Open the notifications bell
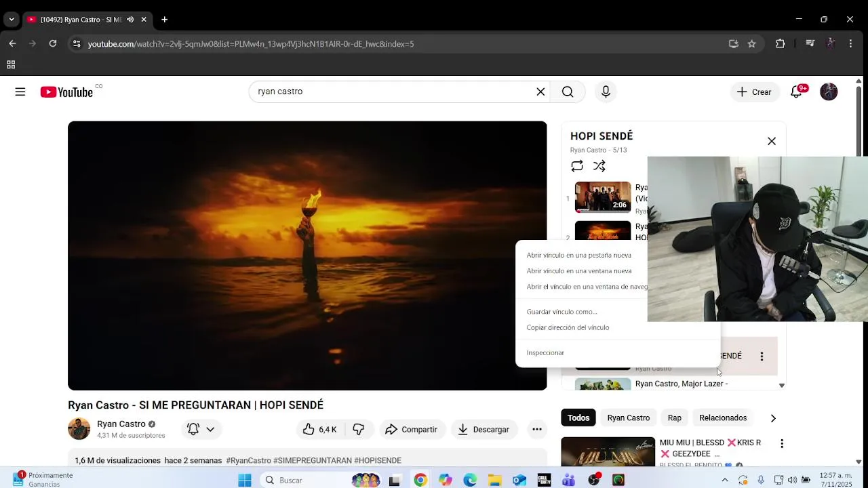Image resolution: width=868 pixels, height=488 pixels. pyautogui.click(x=797, y=92)
